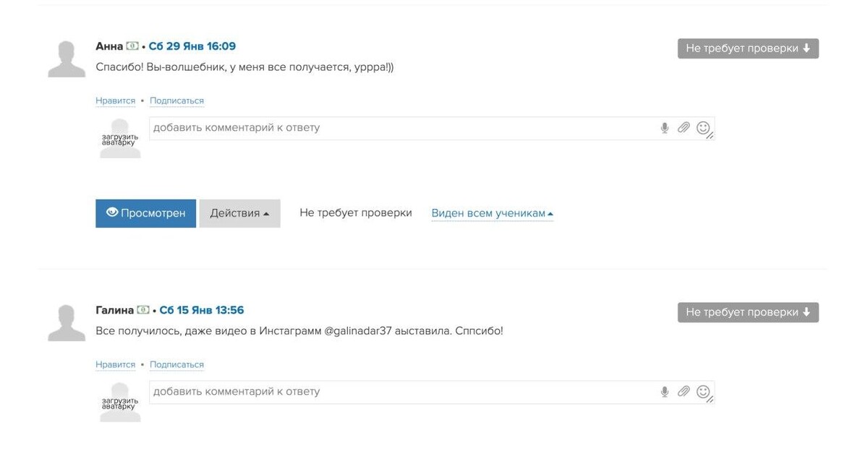Click загрузить аватарку placeholder under Galina's answer

coord(120,402)
